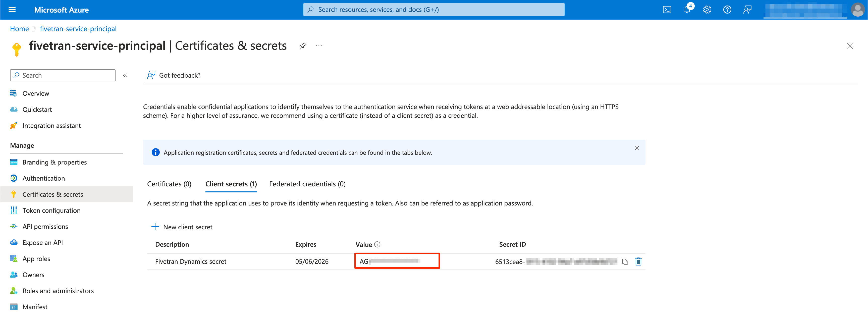Open the Help question mark
Screen dimensions: 868x317
click(727, 10)
